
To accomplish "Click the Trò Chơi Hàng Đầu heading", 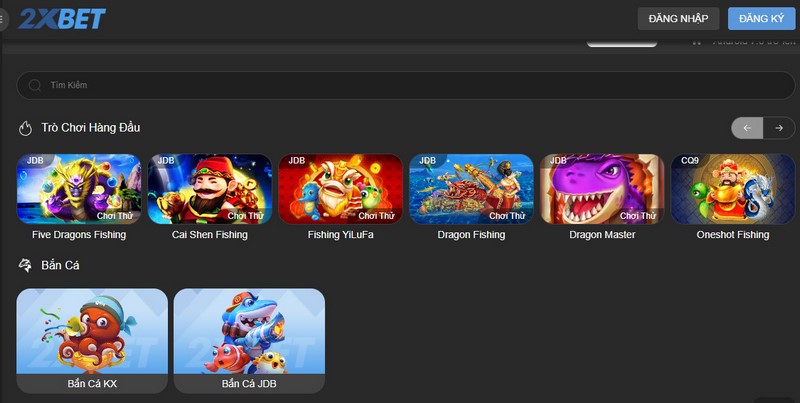I will (91, 128).
